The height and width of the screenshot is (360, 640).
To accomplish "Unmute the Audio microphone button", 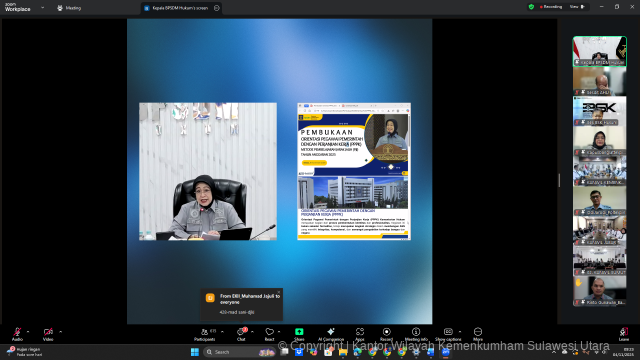I will (17, 334).
